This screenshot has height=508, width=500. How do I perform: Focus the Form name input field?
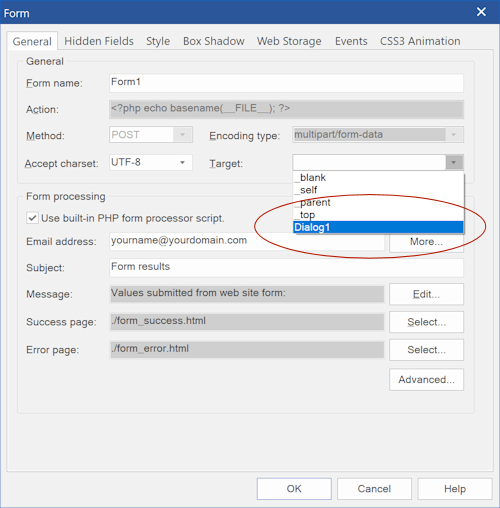(286, 83)
